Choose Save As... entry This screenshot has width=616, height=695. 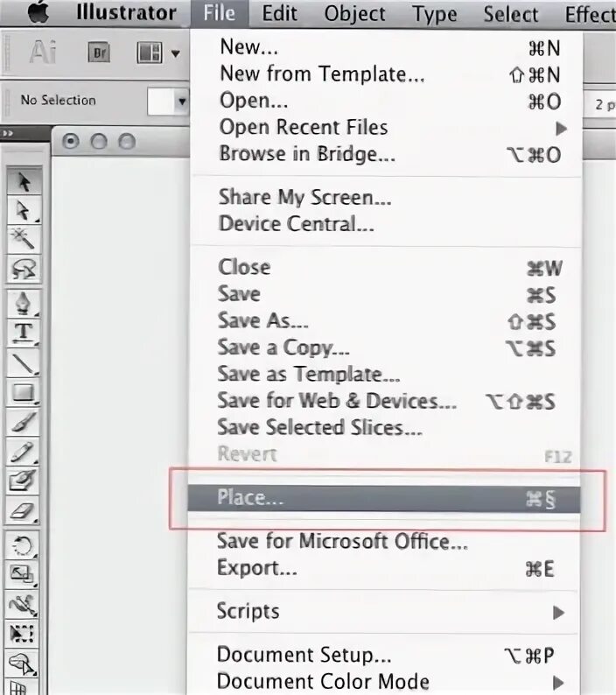point(386,321)
